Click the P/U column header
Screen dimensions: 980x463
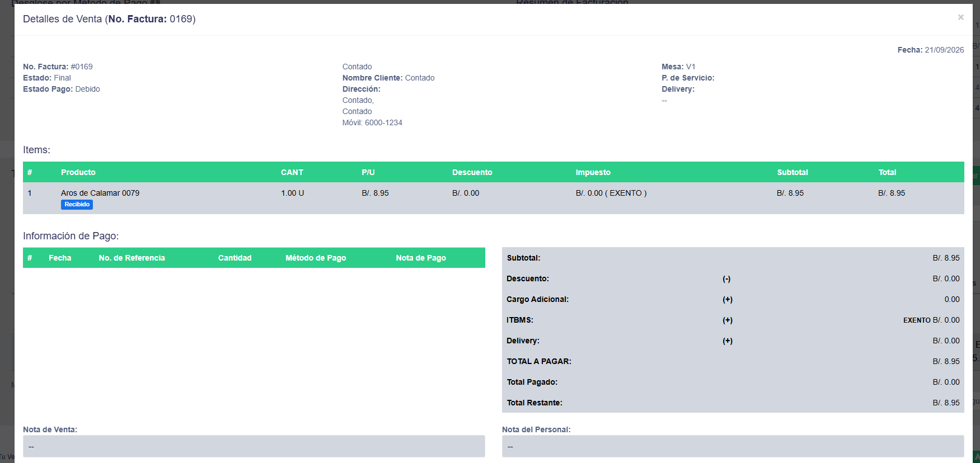[368, 172]
